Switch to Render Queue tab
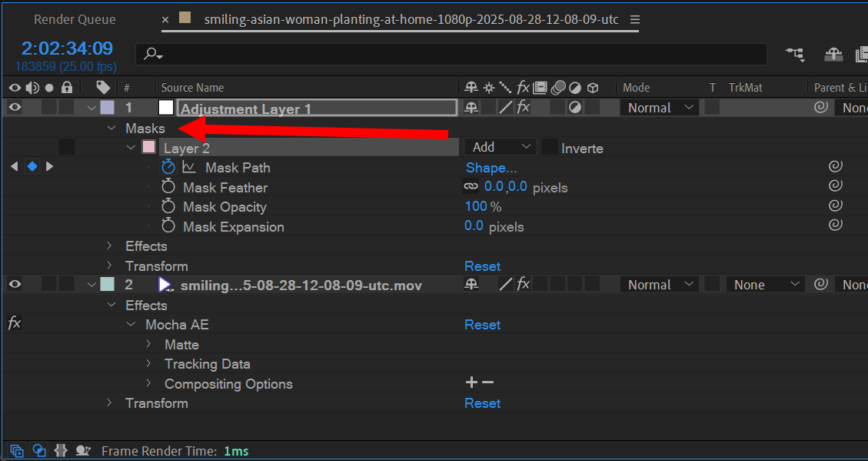This screenshot has height=461, width=868. [75, 19]
